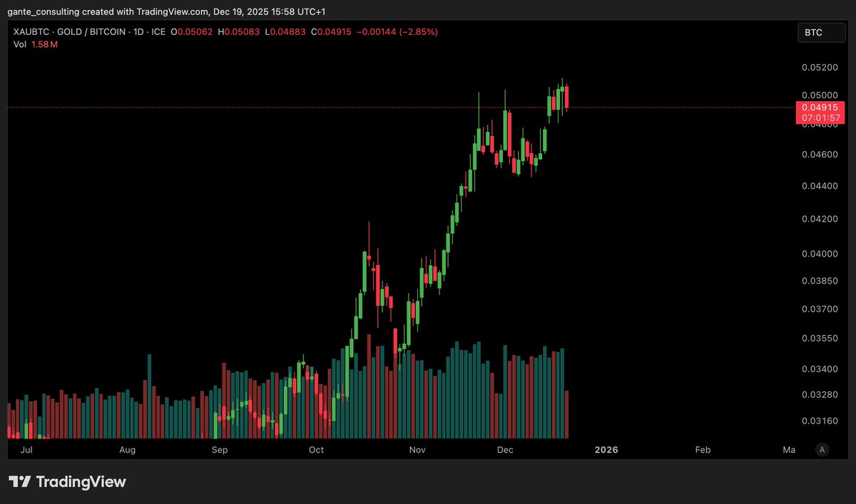Click the Vol 1.58 M indicator legend
856x504 pixels.
(x=36, y=45)
